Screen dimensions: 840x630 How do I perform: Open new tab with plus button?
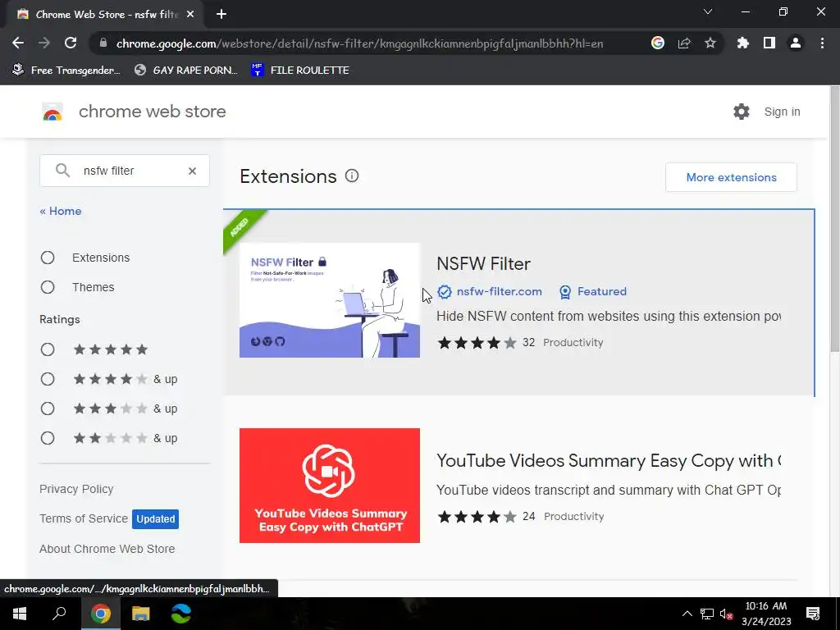(221, 15)
